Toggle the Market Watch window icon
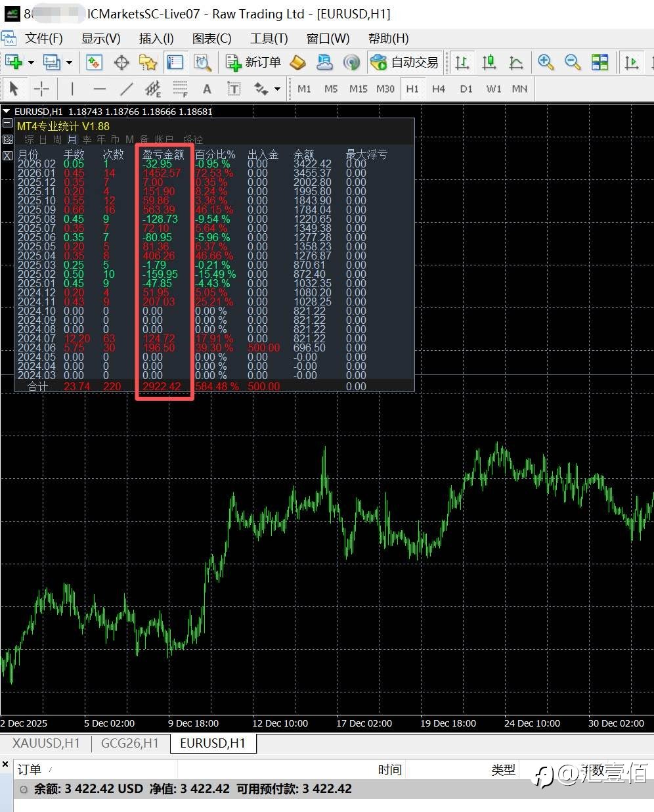This screenshot has height=812, width=654. (95, 62)
